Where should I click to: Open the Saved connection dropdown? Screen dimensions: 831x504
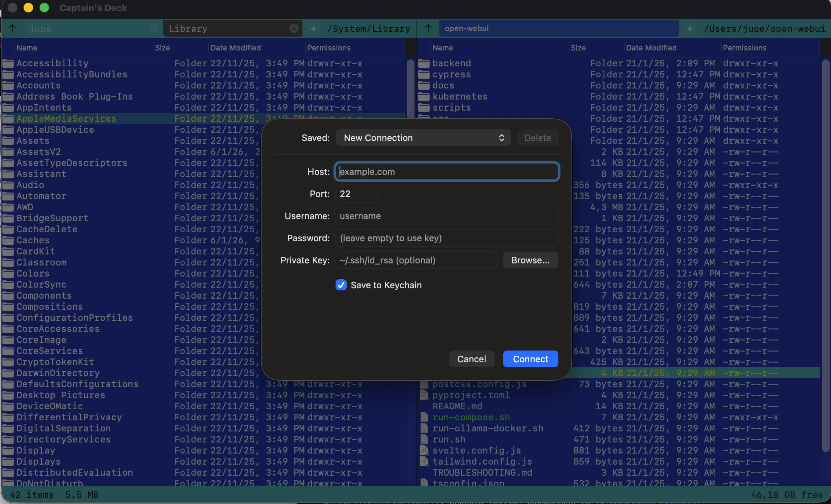pos(423,138)
